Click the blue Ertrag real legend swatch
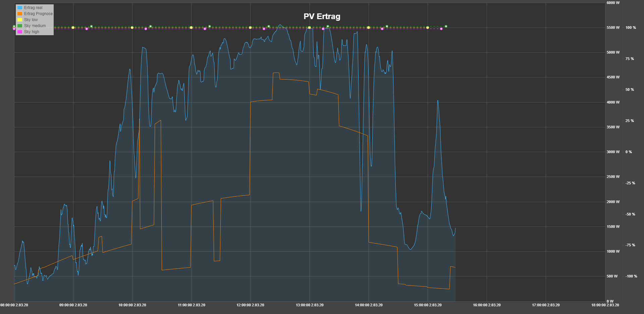The width and height of the screenshot is (644, 314). 20,8
